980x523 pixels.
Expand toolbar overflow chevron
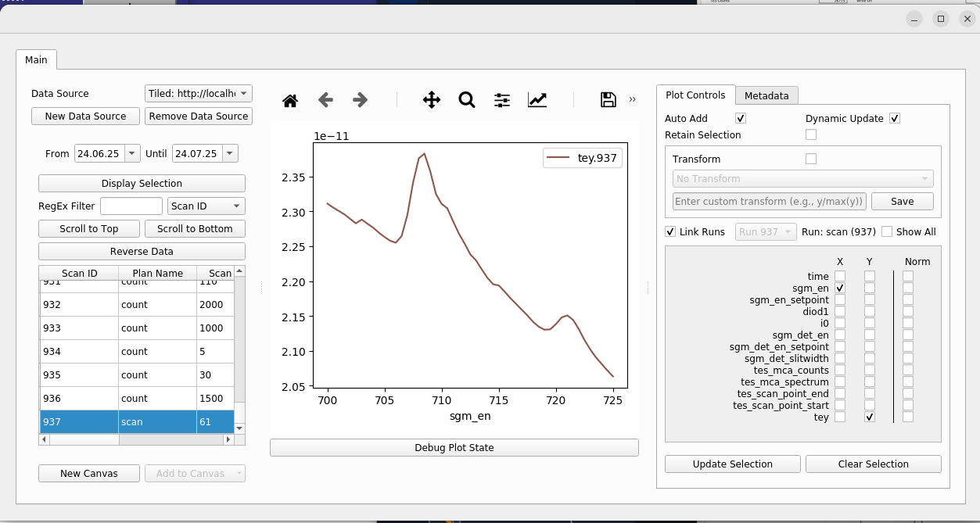point(632,100)
